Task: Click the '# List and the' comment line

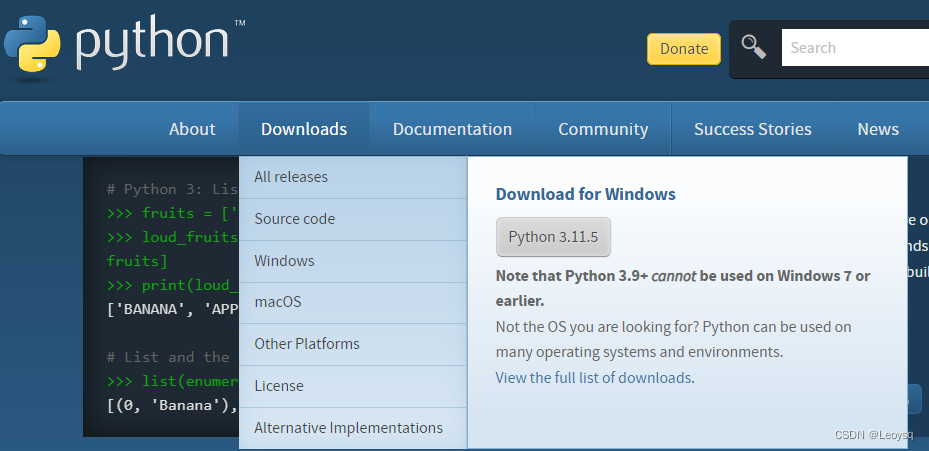Action: 168,357
